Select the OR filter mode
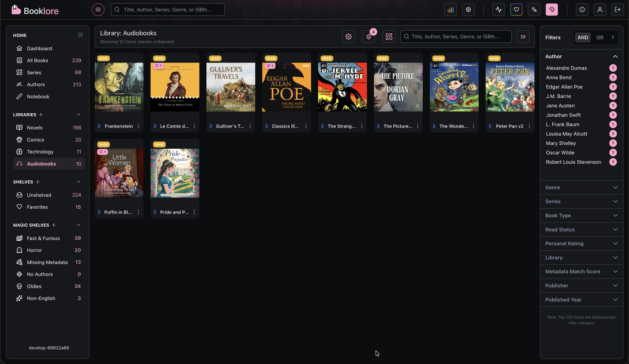Image resolution: width=629 pixels, height=364 pixels. coord(600,37)
